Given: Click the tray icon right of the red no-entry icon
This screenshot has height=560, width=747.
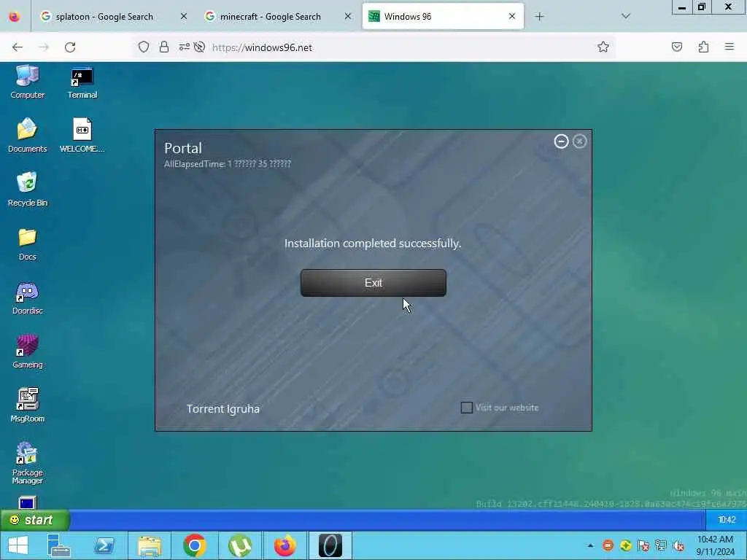Looking at the screenshot, I should (x=626, y=545).
